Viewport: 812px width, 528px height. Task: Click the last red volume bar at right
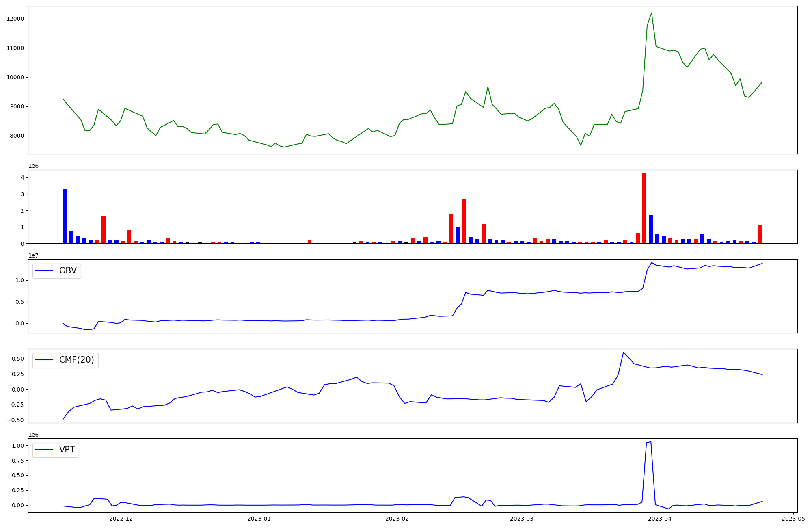[x=760, y=234]
